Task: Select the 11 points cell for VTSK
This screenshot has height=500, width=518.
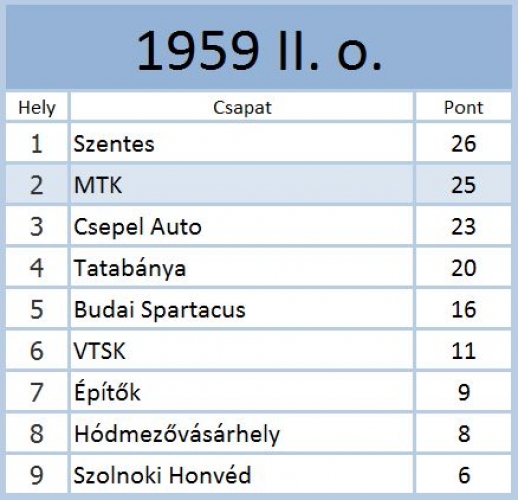Action: click(x=463, y=349)
